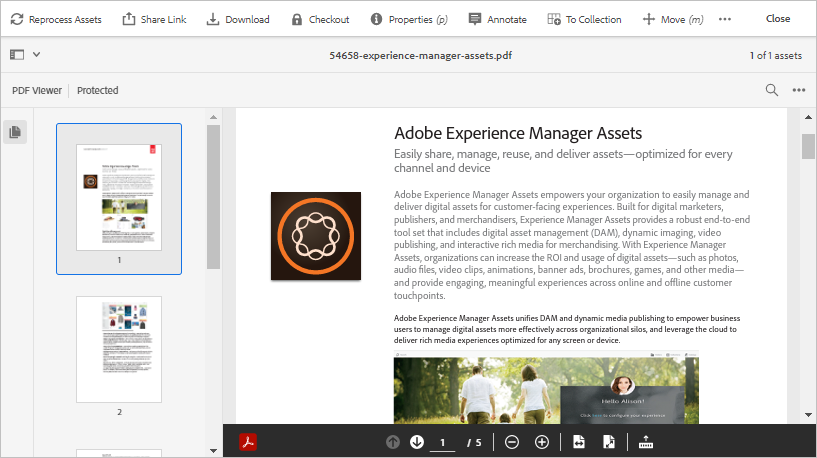Click the Adobe Acrobat logo icon
Screen dimensions: 817x458
(248, 442)
